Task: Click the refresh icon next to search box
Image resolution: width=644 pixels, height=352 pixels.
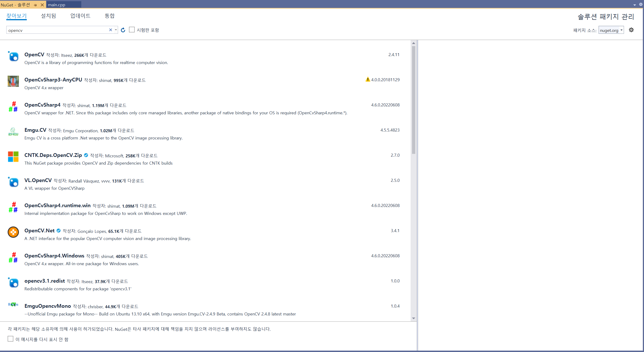Action: [x=123, y=30]
